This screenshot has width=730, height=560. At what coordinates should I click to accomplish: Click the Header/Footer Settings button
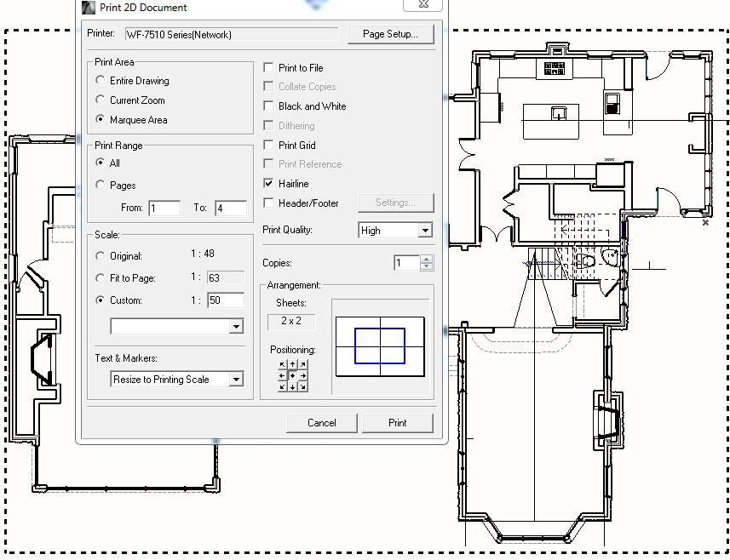pos(395,203)
